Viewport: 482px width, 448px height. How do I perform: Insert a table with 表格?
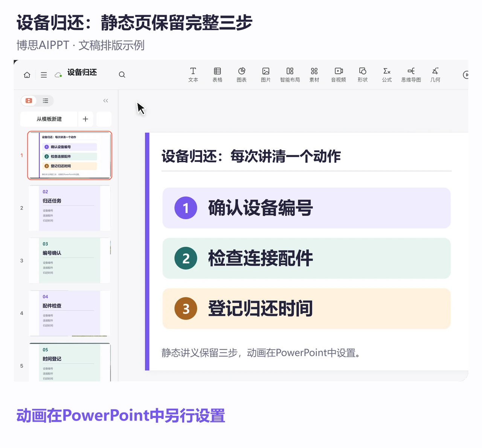[x=217, y=75]
